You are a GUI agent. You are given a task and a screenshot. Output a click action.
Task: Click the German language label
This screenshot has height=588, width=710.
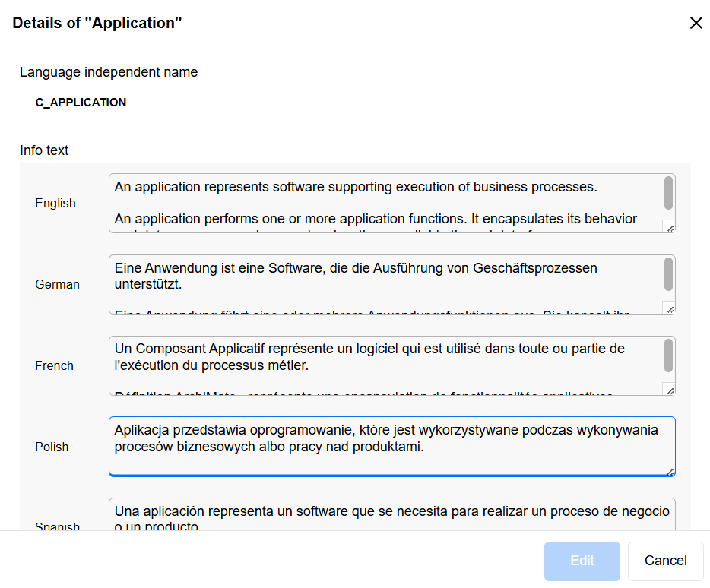tap(57, 284)
